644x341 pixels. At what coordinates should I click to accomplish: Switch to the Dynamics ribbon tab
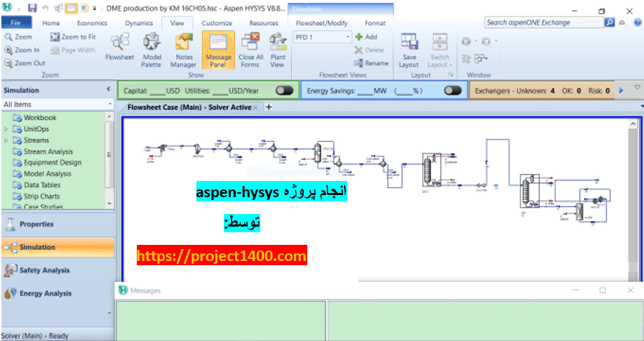point(139,23)
